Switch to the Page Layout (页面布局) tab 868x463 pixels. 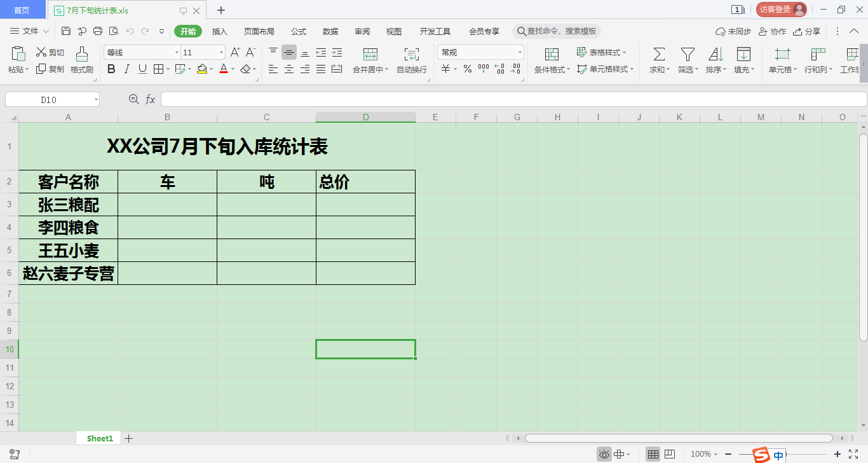pos(259,31)
